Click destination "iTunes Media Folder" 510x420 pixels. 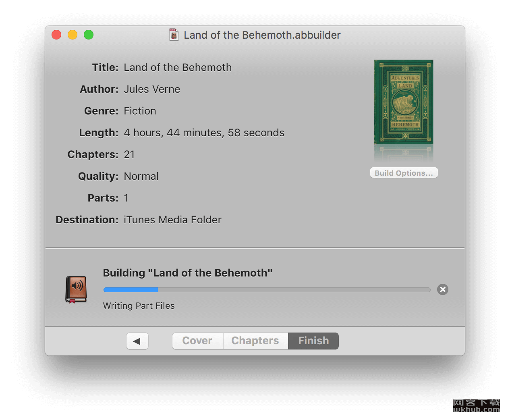pyautogui.click(x=172, y=220)
